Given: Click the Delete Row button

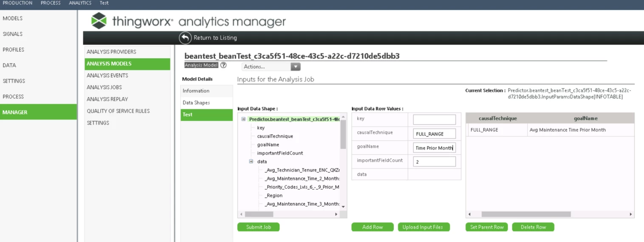Looking at the screenshot, I should coord(533,227).
